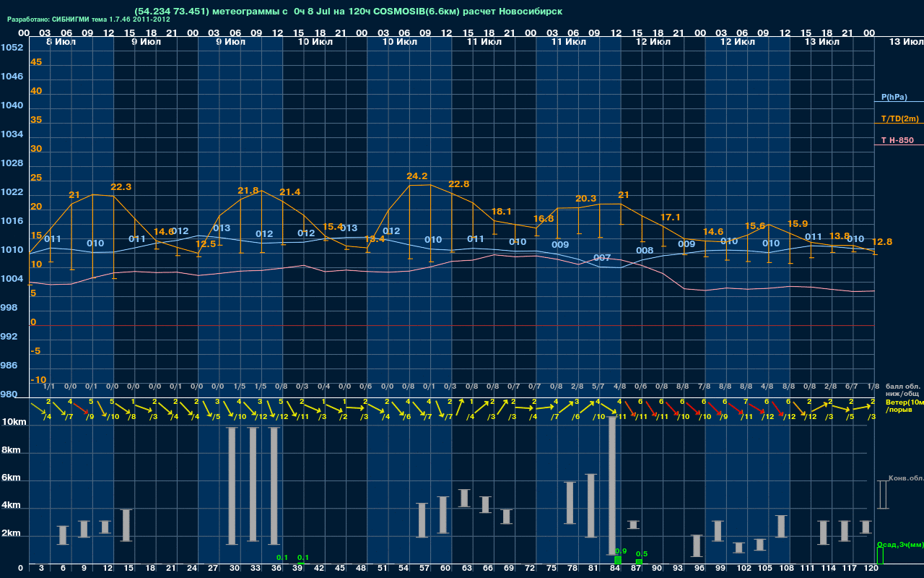Click the hour 120 marker on bottom axis

[871, 569]
